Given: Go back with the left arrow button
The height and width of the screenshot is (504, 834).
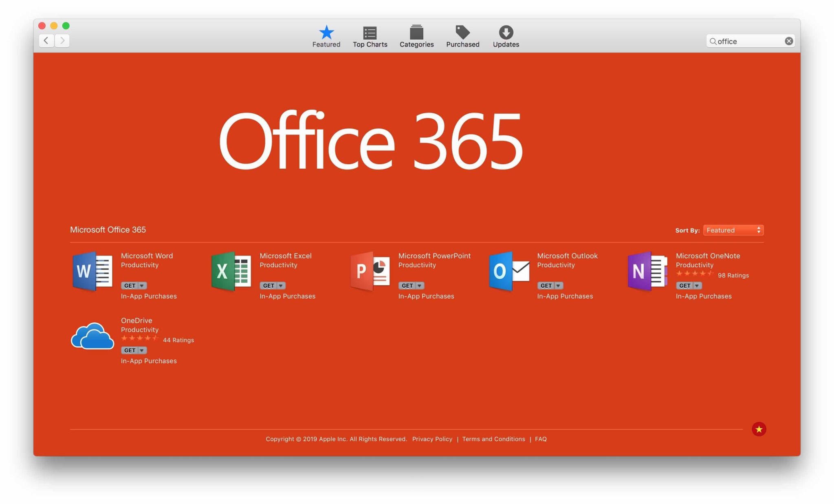Looking at the screenshot, I should (46, 40).
